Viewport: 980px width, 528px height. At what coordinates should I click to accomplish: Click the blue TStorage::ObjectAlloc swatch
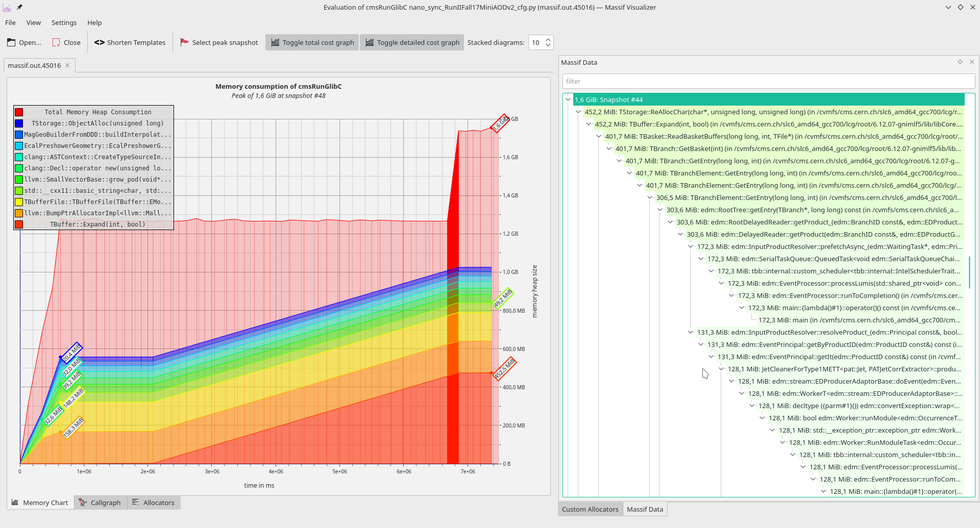19,123
